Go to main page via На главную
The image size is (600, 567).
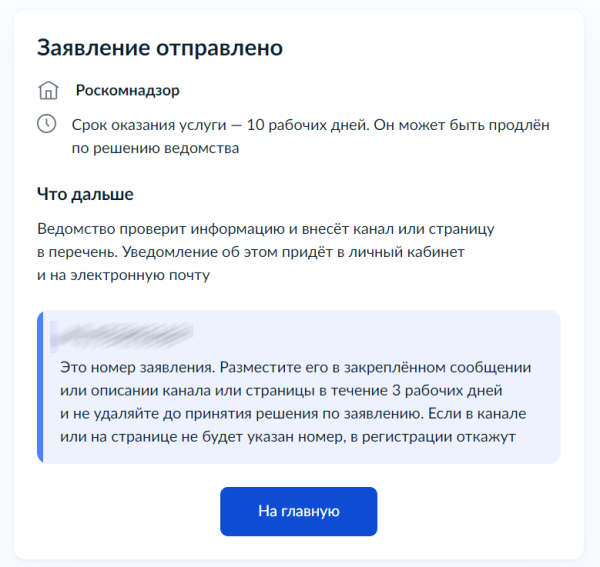298,511
